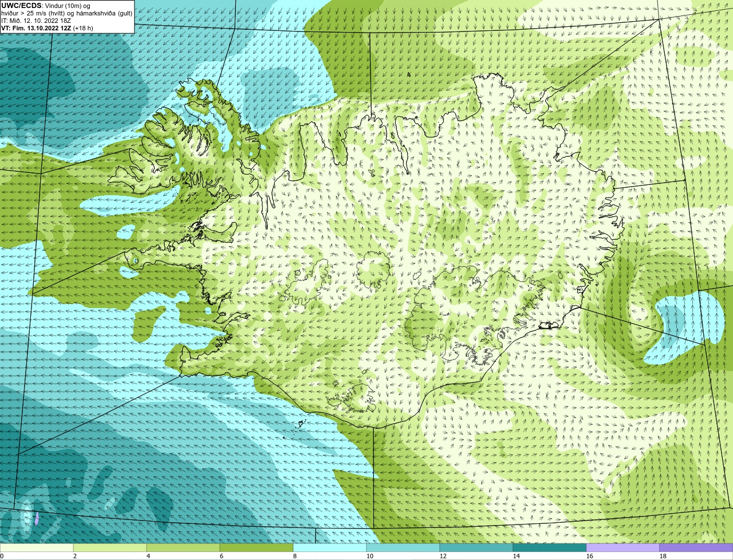This screenshot has height=560, width=733.
Task: Click the 'UWC/ECDS: Vindur (10m) og' title line
Action: [46, 6]
